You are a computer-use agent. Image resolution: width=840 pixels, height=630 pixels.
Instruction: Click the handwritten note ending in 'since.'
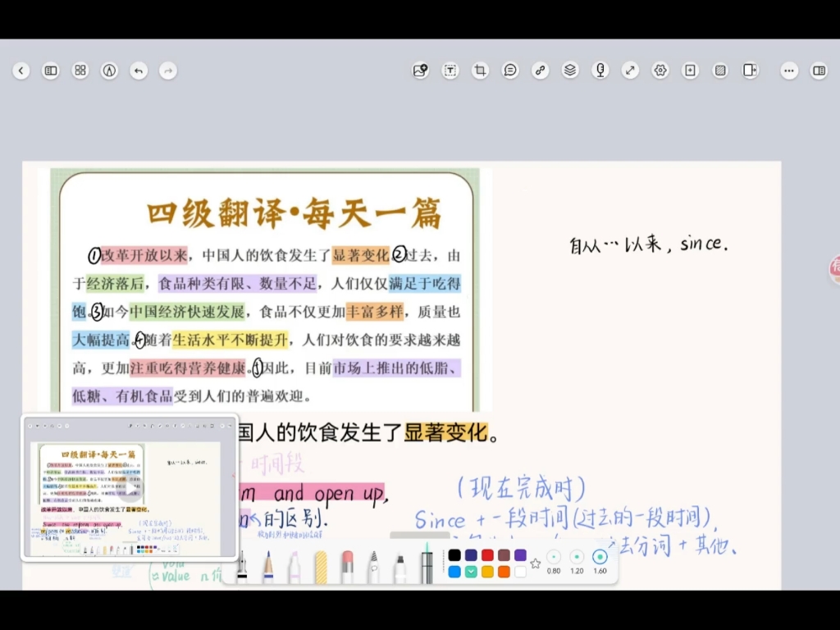tap(648, 244)
